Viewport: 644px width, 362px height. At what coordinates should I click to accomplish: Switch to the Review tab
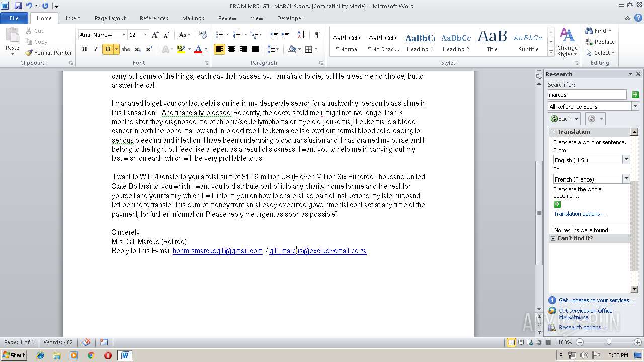227,18
